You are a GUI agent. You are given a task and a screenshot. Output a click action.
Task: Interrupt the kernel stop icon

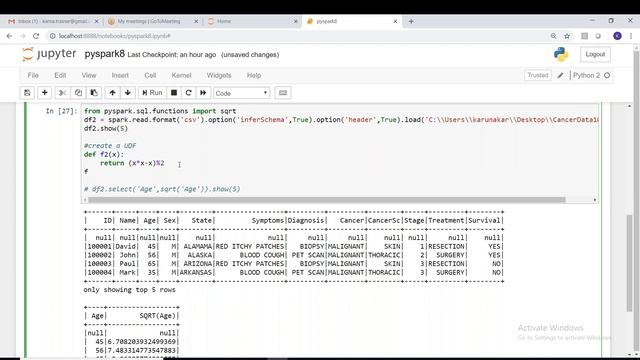click(174, 93)
